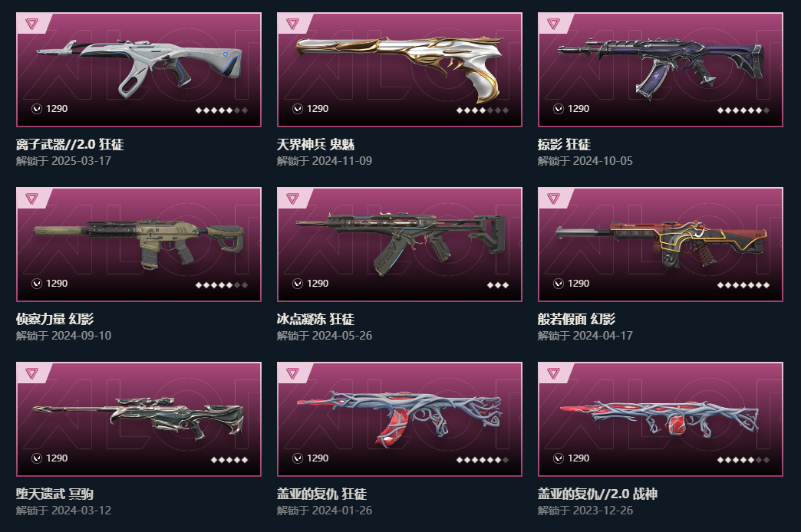
Task: Click the tier badge on 盖亚的复仇//2.0 战神 card
Action: pos(553,373)
